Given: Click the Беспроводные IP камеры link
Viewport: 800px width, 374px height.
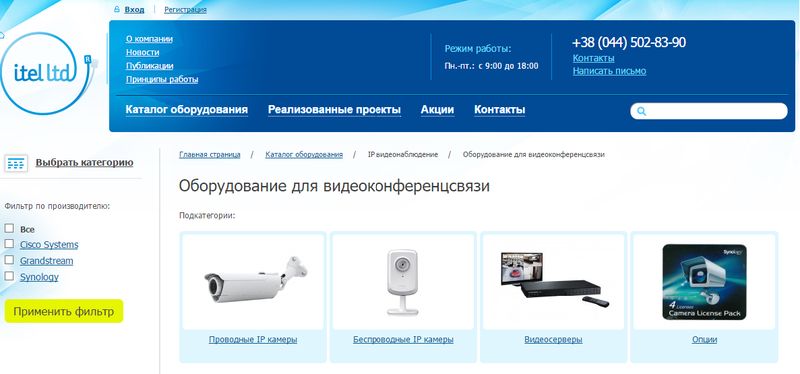Looking at the screenshot, I should point(403,340).
